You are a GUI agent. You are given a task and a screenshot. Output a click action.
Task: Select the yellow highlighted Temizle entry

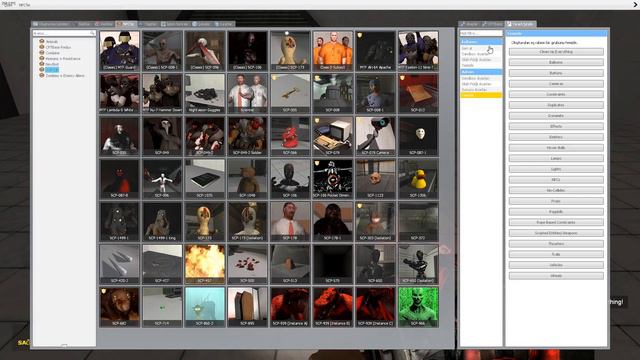tap(481, 95)
